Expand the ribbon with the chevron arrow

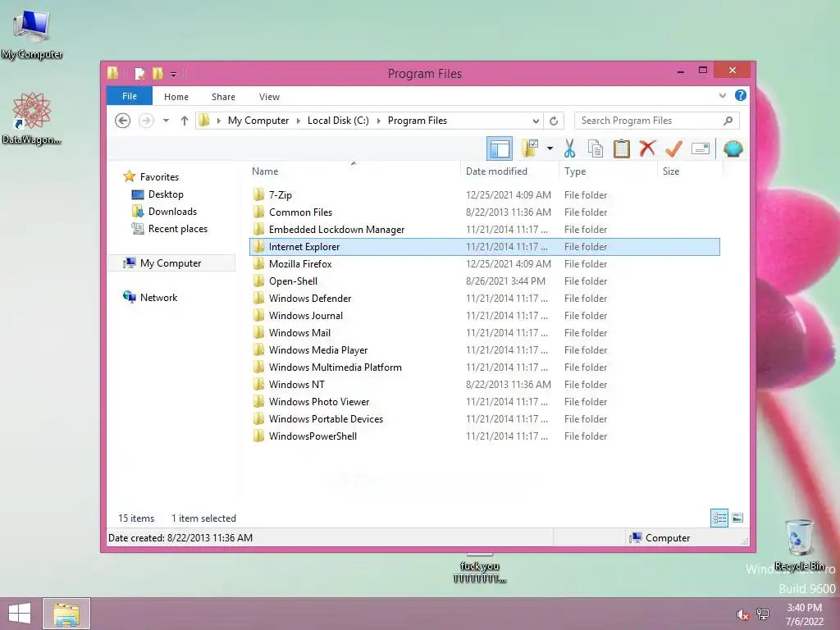pos(722,95)
